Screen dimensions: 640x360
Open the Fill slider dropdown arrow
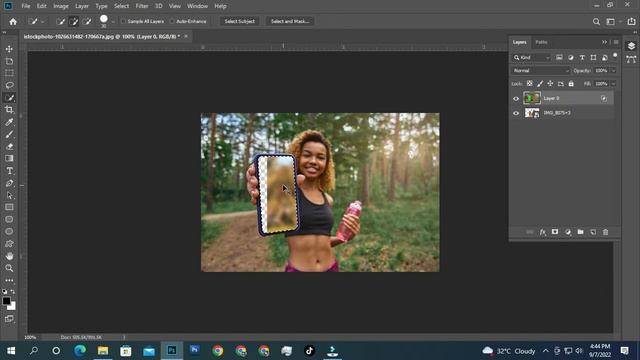tap(613, 84)
